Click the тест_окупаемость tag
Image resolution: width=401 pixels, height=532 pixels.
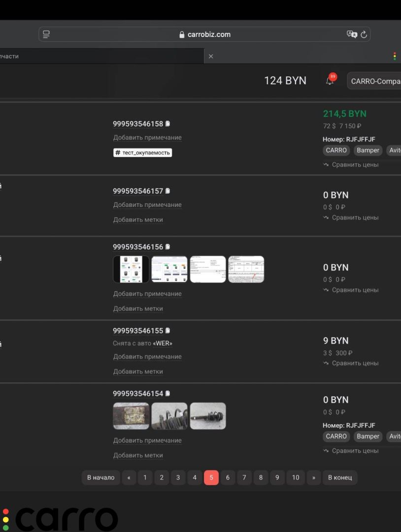pyautogui.click(x=142, y=153)
